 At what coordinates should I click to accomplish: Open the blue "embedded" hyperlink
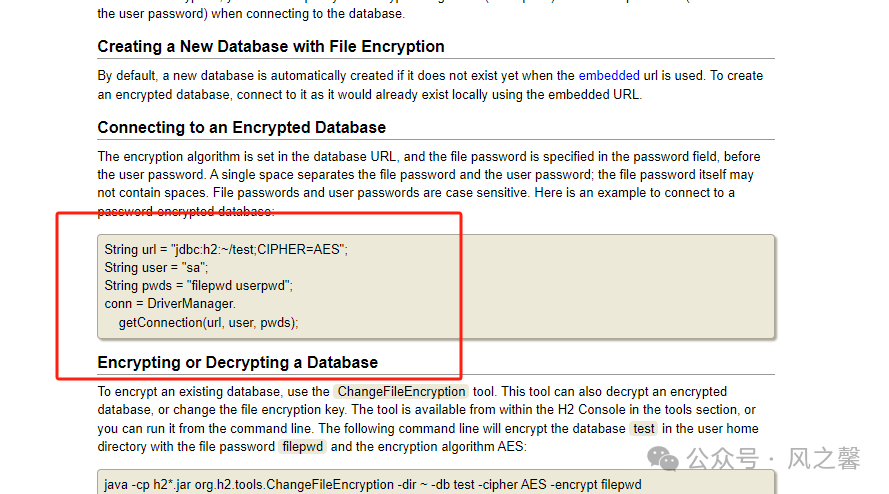tap(609, 75)
